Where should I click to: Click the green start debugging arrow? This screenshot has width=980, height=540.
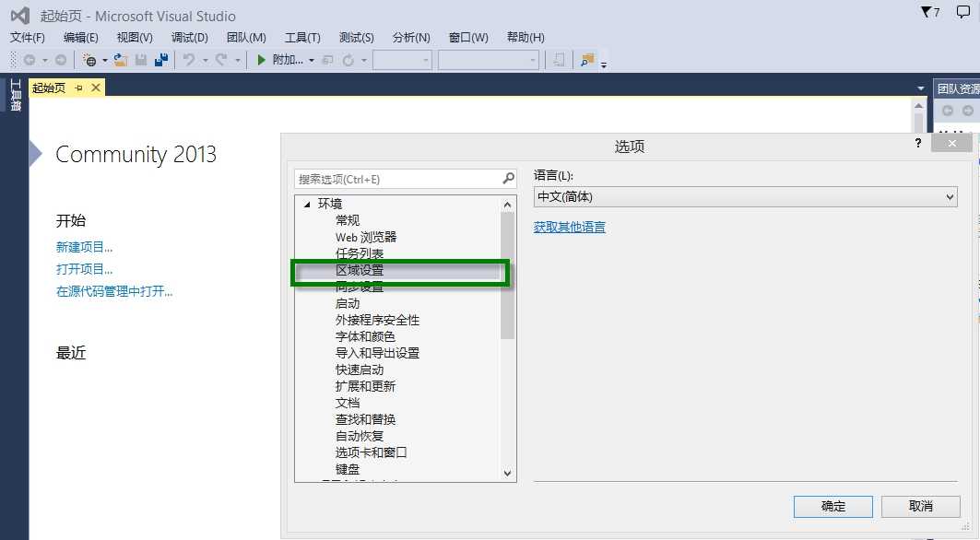[261, 60]
